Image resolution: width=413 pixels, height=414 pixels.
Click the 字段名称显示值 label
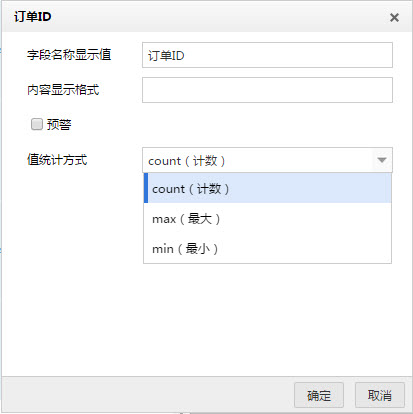point(69,55)
